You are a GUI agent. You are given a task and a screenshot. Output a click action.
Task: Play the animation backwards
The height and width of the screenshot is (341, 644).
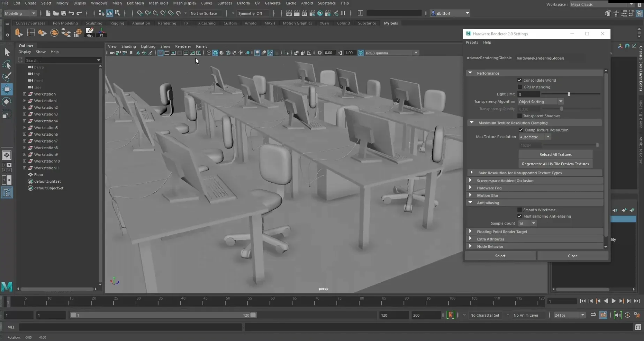click(606, 301)
